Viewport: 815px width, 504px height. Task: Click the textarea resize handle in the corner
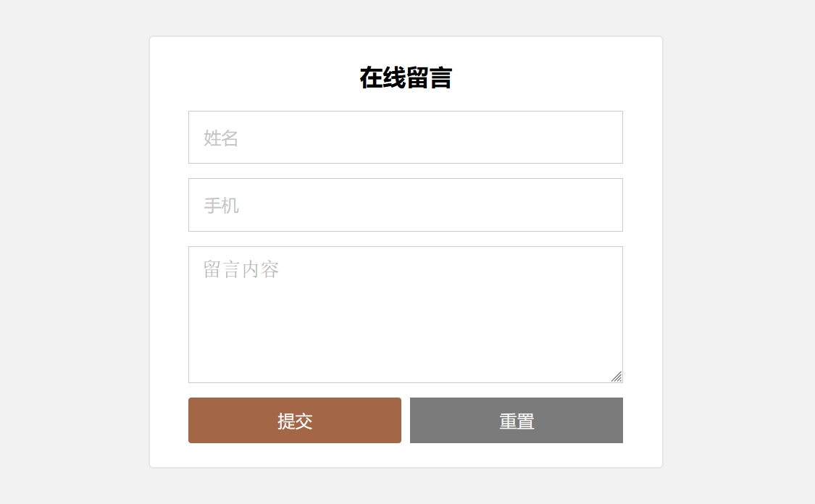coord(617,377)
